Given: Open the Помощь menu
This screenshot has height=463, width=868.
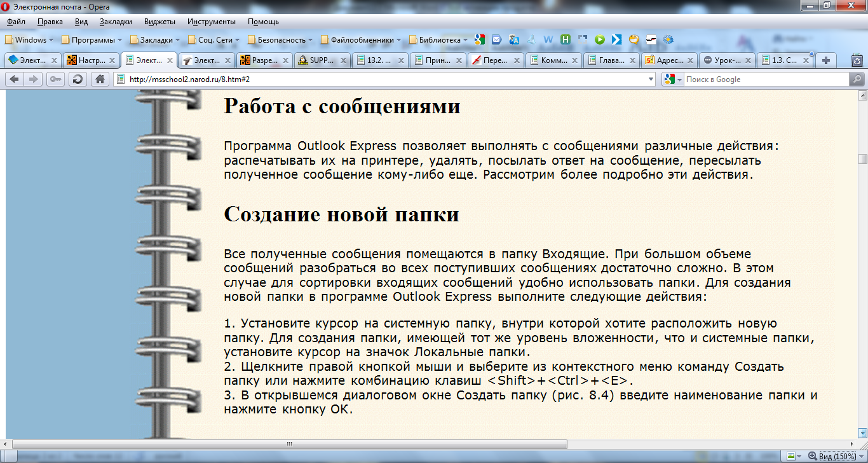Looking at the screenshot, I should coord(263,22).
